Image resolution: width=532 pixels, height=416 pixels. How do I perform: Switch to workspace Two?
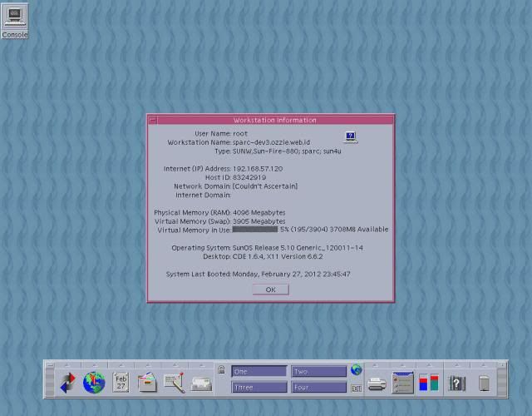[x=319, y=372]
